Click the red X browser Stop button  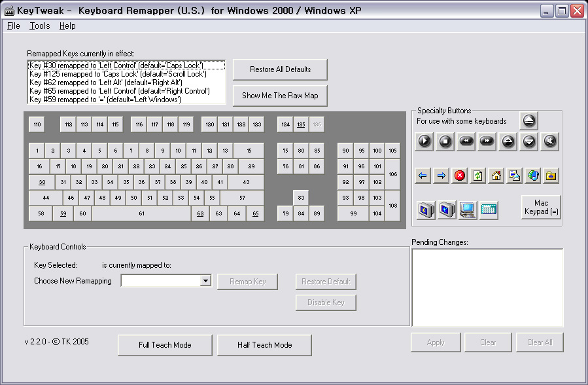(459, 175)
